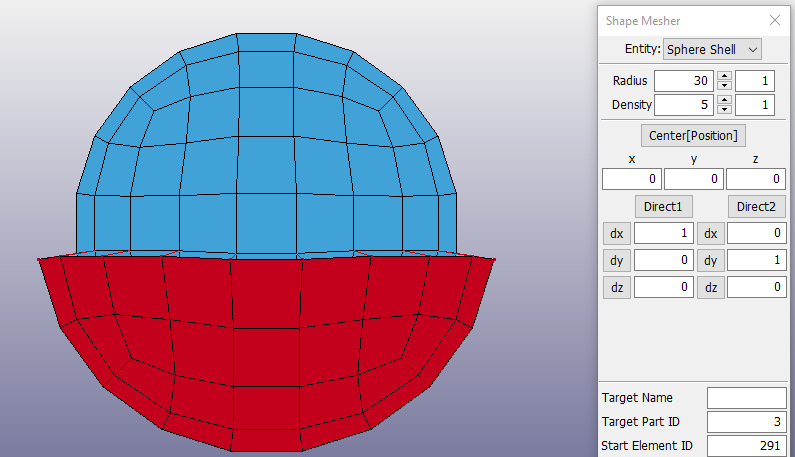Click the Direct2 dx button

[710, 233]
